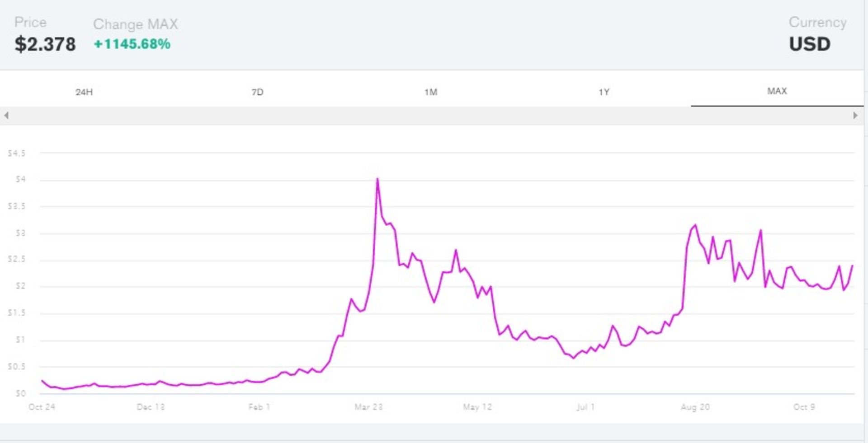868x443 pixels.
Task: Select the 24H time range
Action: coord(84,92)
